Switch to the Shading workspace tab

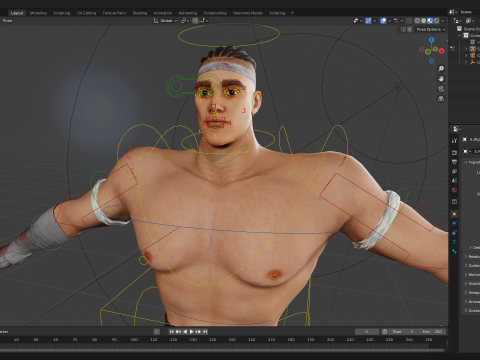140,13
